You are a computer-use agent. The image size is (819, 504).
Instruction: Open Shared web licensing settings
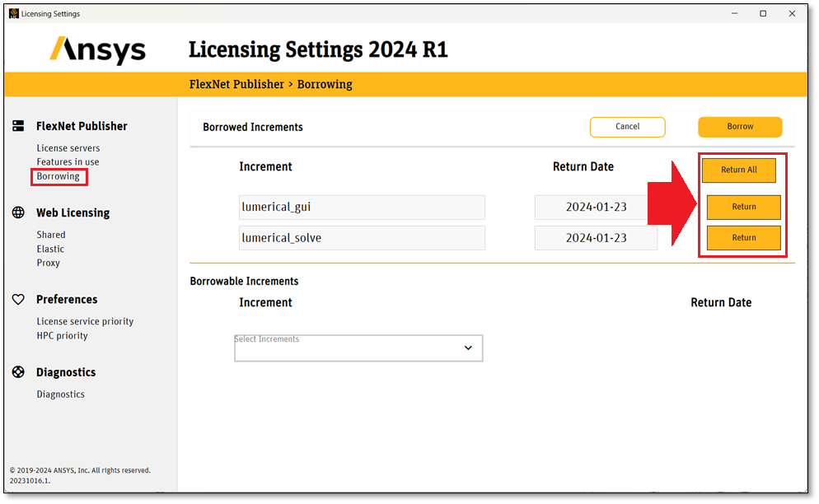[50, 235]
